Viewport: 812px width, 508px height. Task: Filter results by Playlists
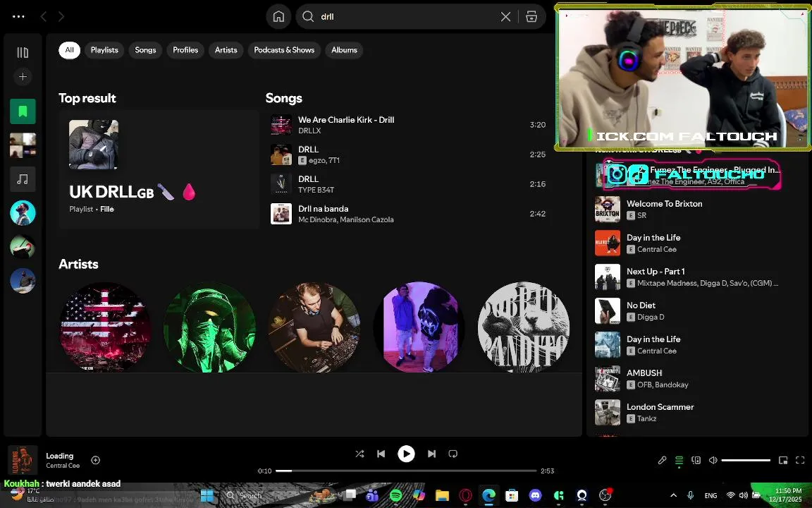[104, 50]
